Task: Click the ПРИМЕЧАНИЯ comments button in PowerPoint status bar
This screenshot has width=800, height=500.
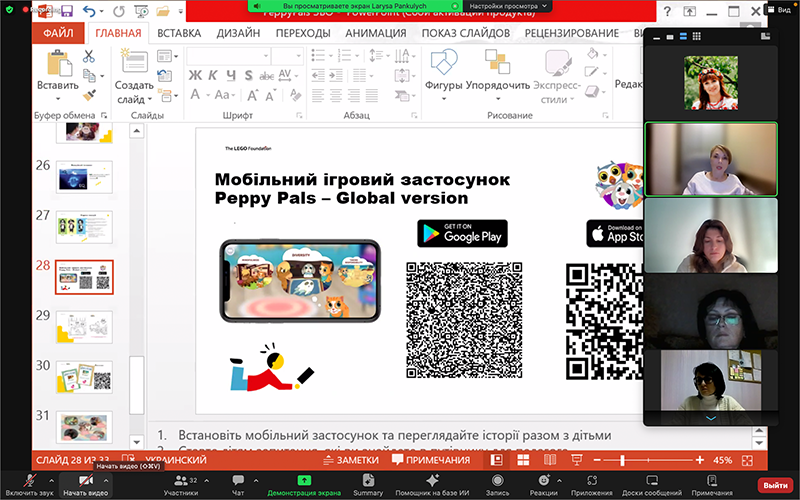Action: click(431, 460)
